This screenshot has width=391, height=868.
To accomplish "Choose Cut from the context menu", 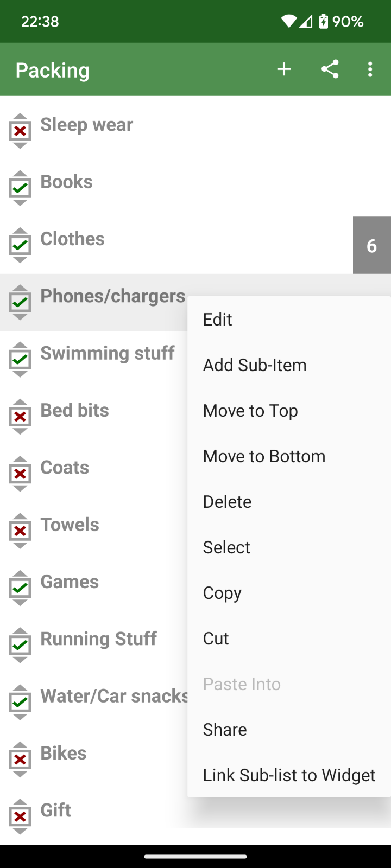I will click(x=216, y=639).
